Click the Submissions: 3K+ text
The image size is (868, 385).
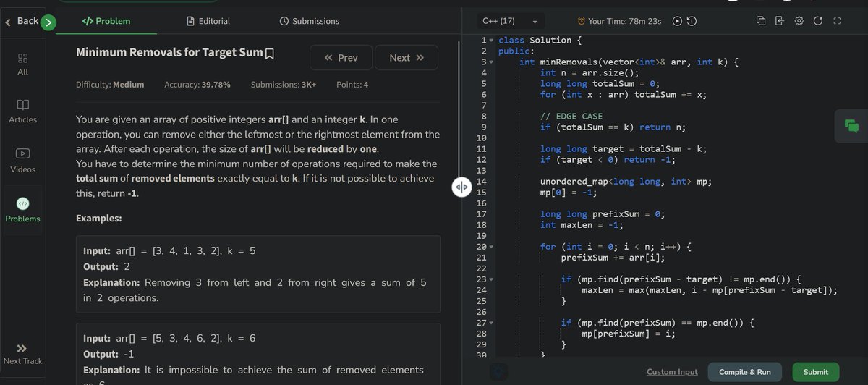coord(284,85)
